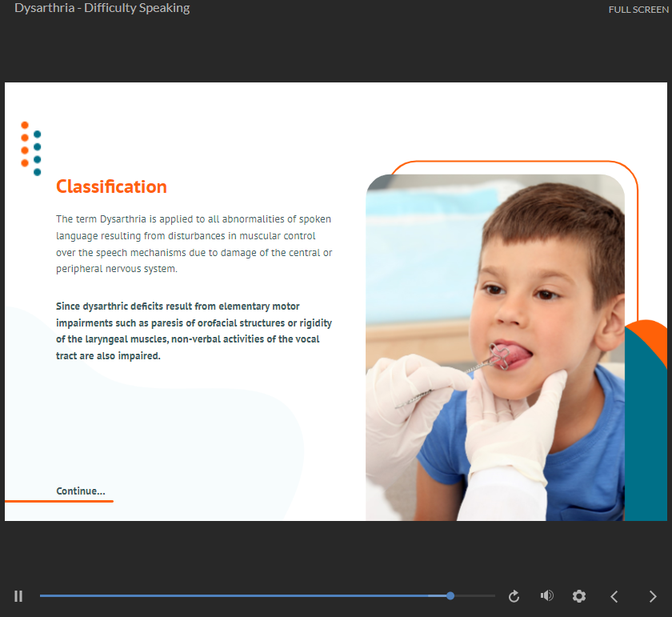Click the Dysarthria - Difficulty Speaking title

tap(102, 9)
